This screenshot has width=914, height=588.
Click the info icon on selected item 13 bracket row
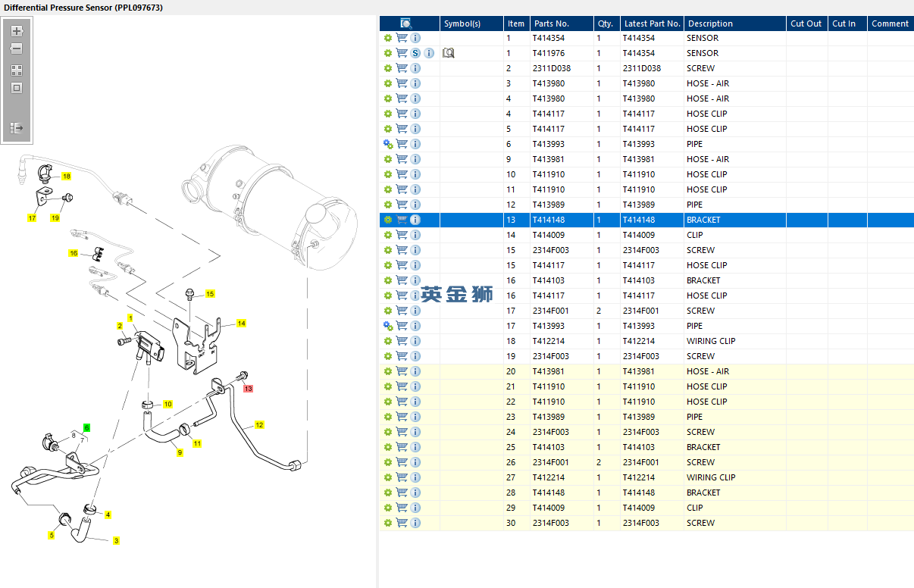pos(415,220)
